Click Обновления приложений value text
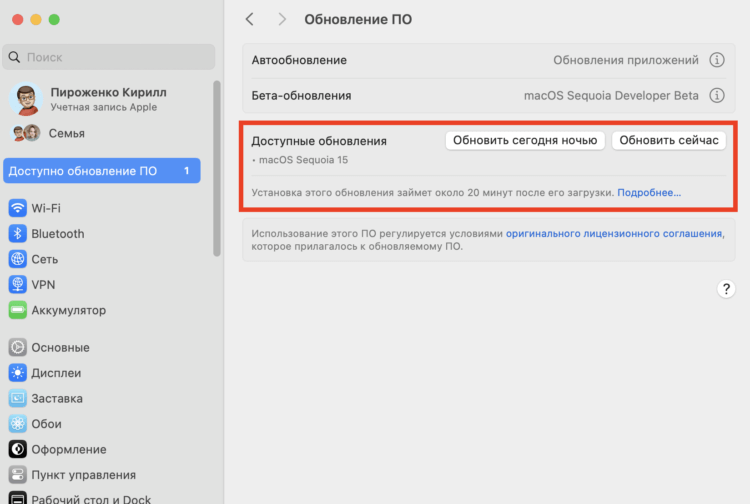The image size is (750, 504). click(x=626, y=60)
